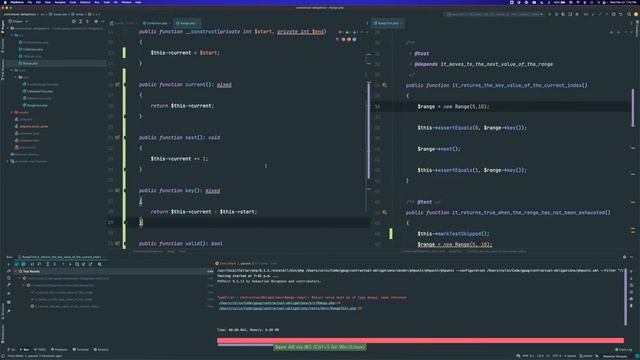This screenshot has height=360, width=640.
Task: Select Range.php in Project tree
Action: pos(30,63)
